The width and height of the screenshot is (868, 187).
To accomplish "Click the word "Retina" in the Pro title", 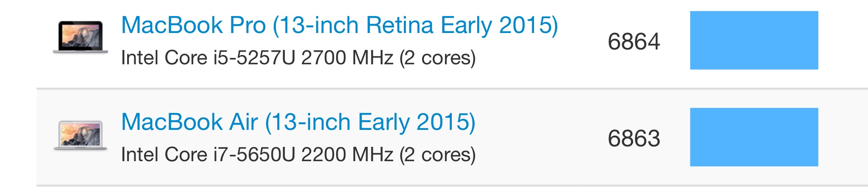I will (x=399, y=25).
